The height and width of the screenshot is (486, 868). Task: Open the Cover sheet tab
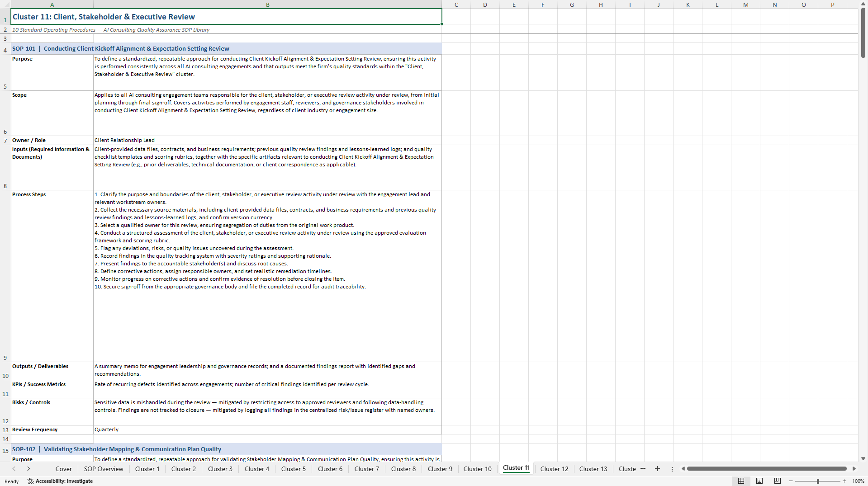coord(63,469)
